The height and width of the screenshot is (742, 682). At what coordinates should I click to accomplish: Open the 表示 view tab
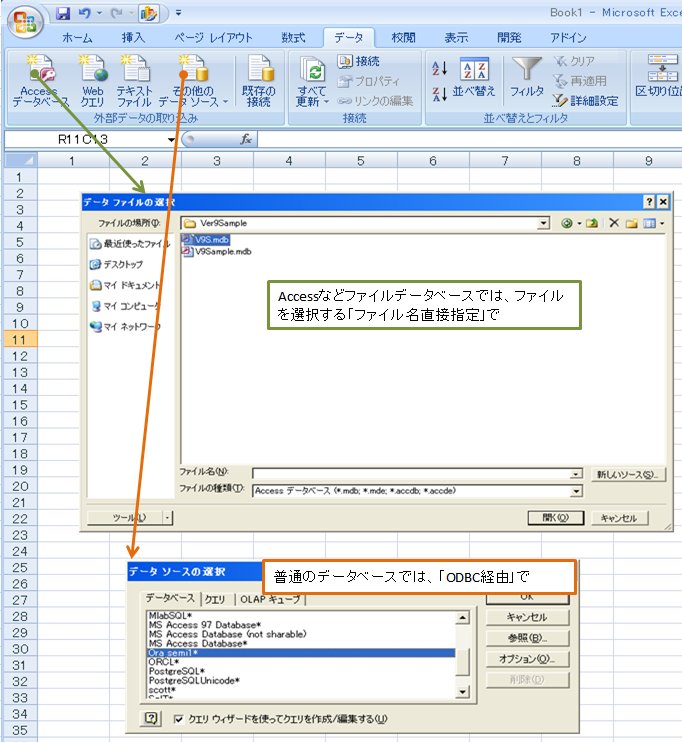(456, 38)
